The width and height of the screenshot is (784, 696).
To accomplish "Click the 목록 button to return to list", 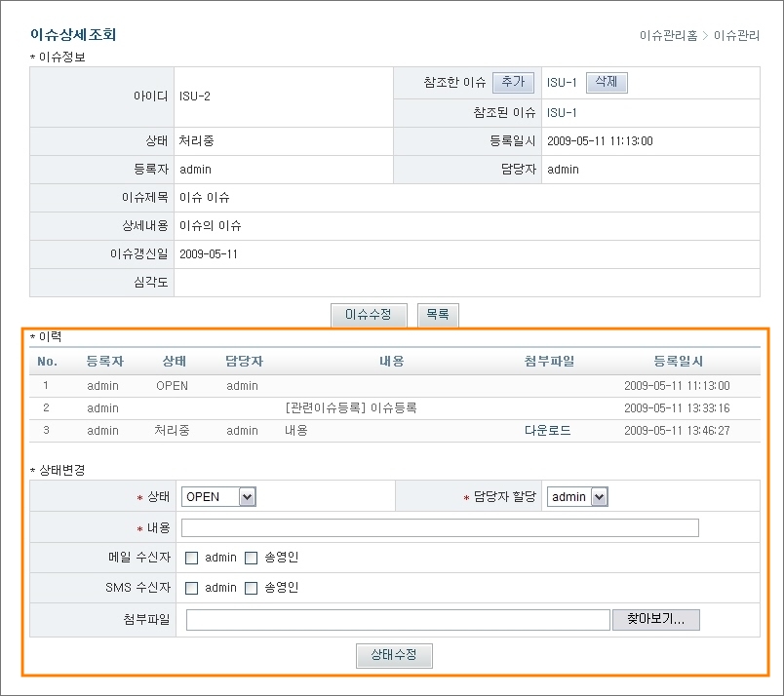I will point(438,315).
